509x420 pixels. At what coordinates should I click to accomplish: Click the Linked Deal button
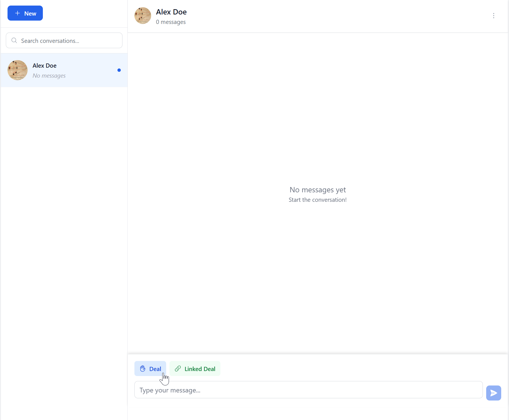(x=195, y=369)
